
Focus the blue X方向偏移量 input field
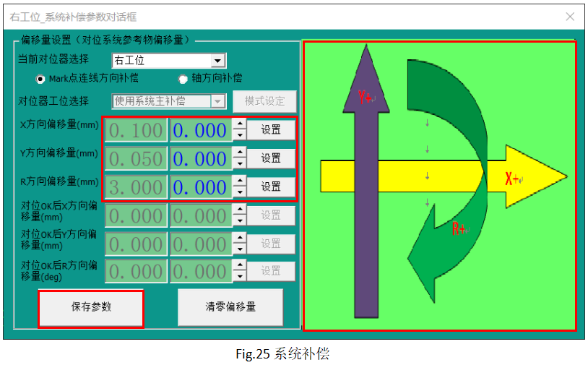[x=200, y=130]
